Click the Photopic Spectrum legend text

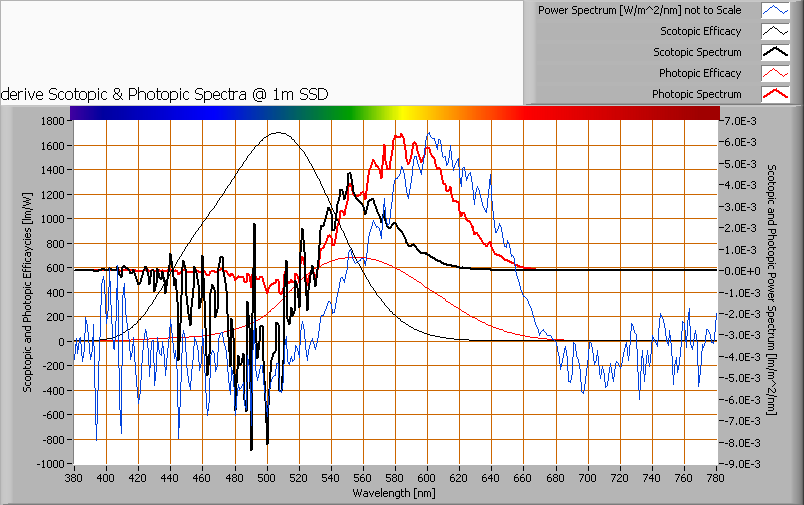696,94
